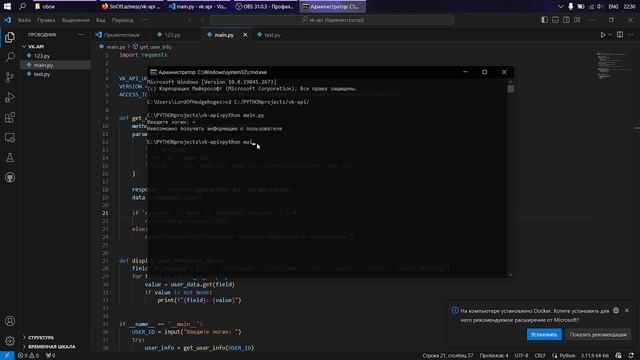Open the Explorer panel's ellipsis menu
Image resolution: width=640 pixels, height=360 pixels.
[80, 35]
